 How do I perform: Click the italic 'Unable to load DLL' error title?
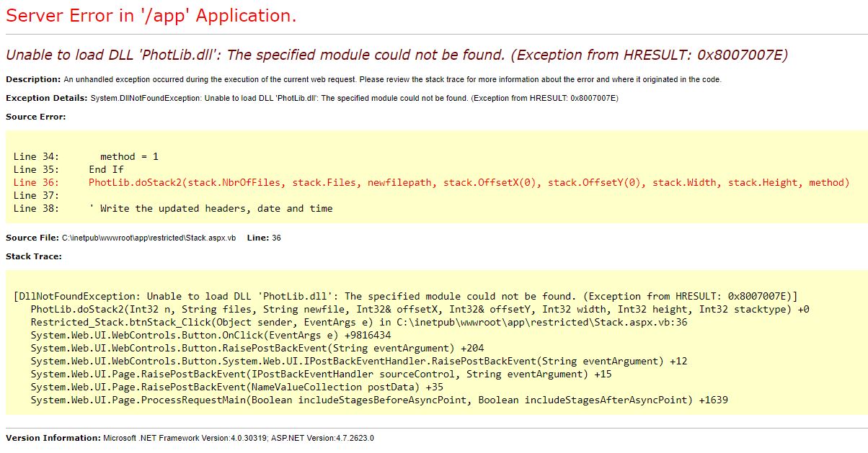pyautogui.click(x=397, y=55)
